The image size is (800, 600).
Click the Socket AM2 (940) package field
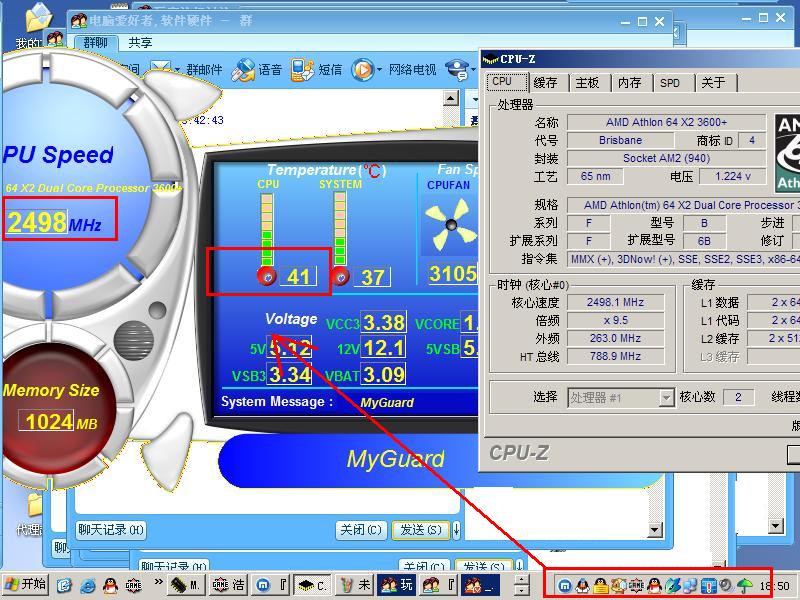pyautogui.click(x=666, y=158)
